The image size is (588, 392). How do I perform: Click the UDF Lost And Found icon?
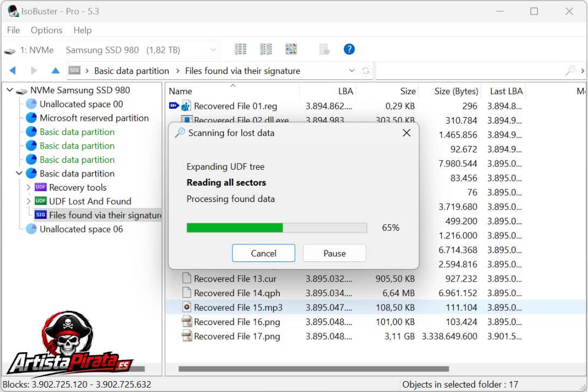(40, 201)
